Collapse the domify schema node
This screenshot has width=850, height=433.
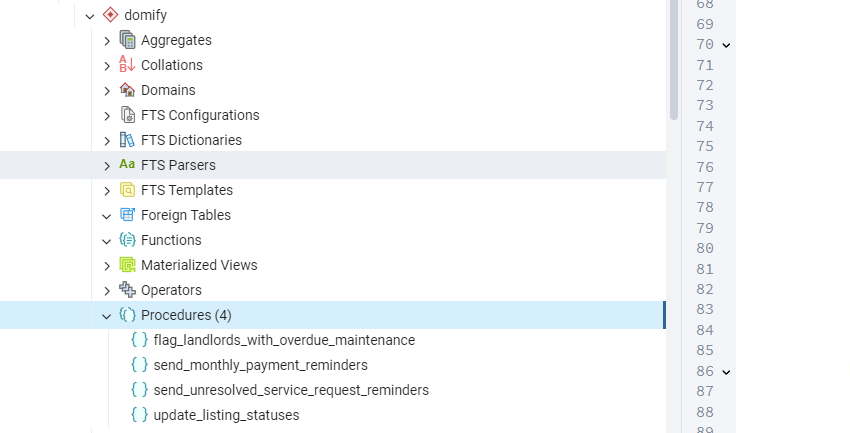(90, 16)
